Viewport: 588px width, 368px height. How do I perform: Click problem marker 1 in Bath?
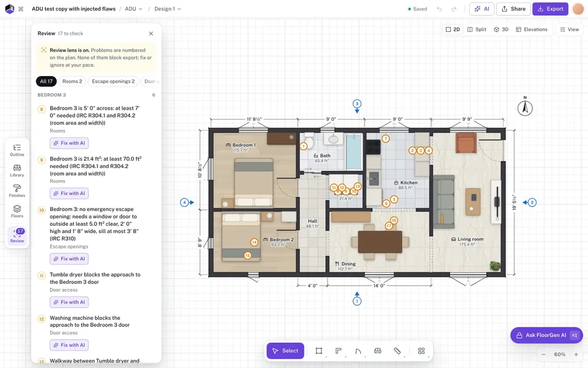303,147
